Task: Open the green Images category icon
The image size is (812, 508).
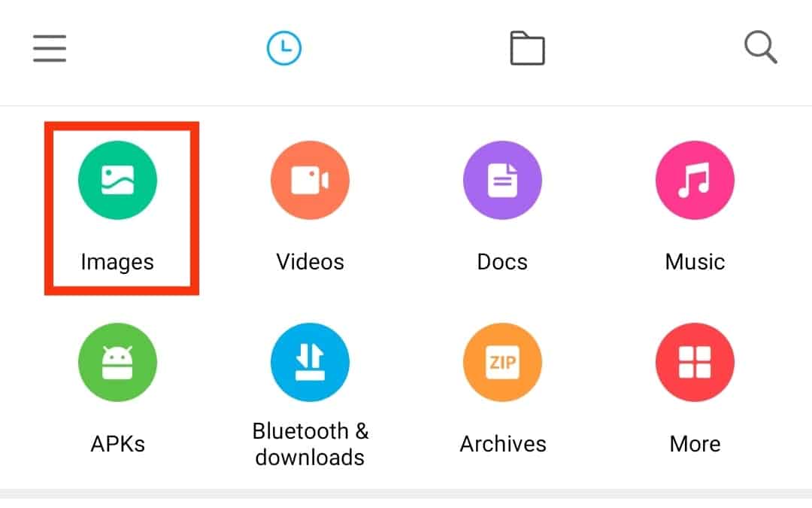Action: click(117, 180)
